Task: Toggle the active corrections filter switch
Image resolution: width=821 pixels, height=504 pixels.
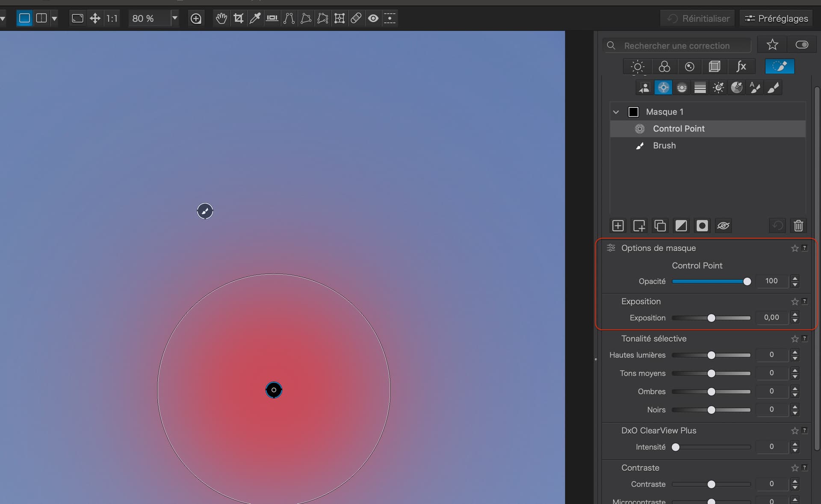Action: pos(802,45)
